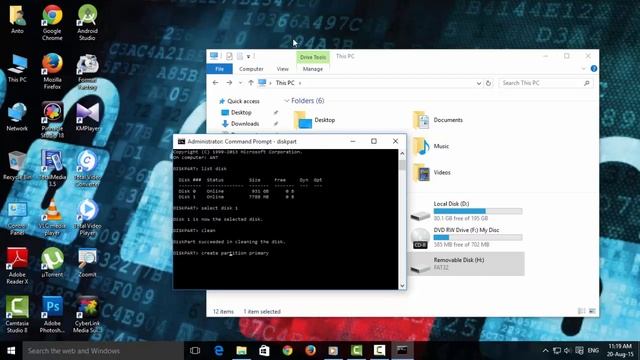Switch to Computer ribbon tab
This screenshot has width=640, height=360.
click(251, 69)
